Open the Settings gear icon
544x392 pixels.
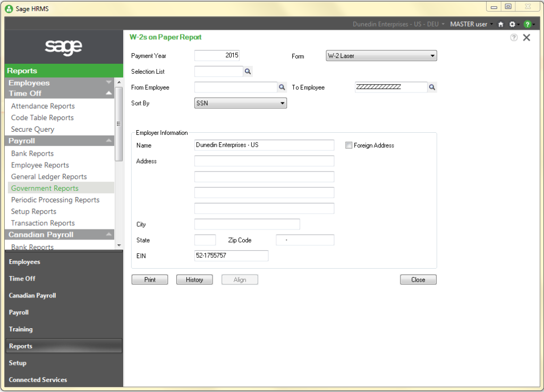[x=512, y=24]
